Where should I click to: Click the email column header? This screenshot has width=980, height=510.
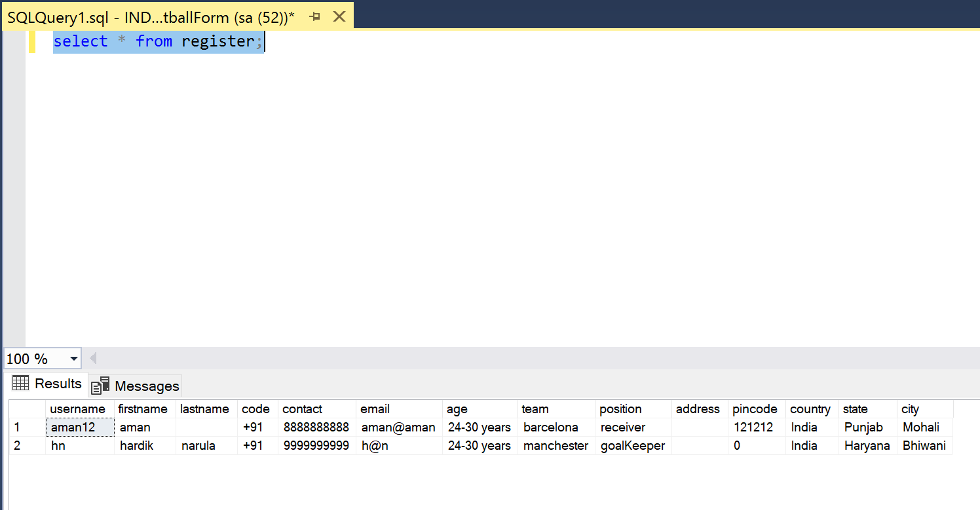point(375,409)
